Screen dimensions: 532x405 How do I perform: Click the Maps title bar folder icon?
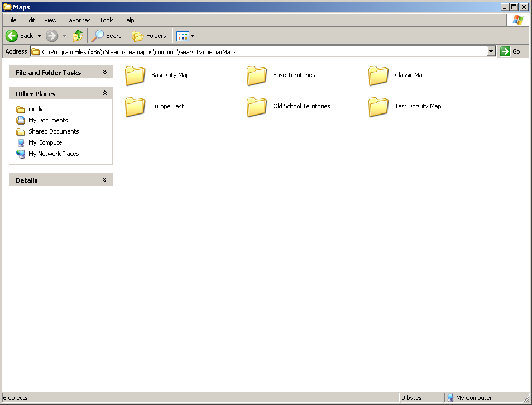coord(7,7)
